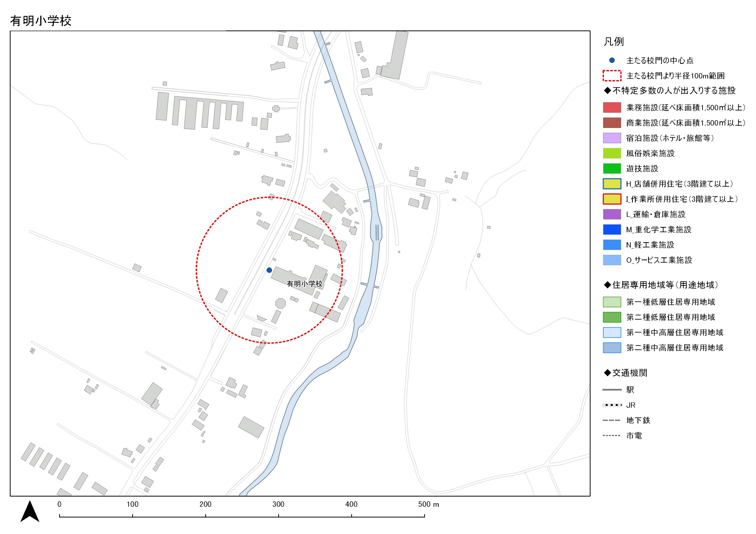Click the 凡例 legend heading
This screenshot has width=756, height=534.
click(x=614, y=42)
